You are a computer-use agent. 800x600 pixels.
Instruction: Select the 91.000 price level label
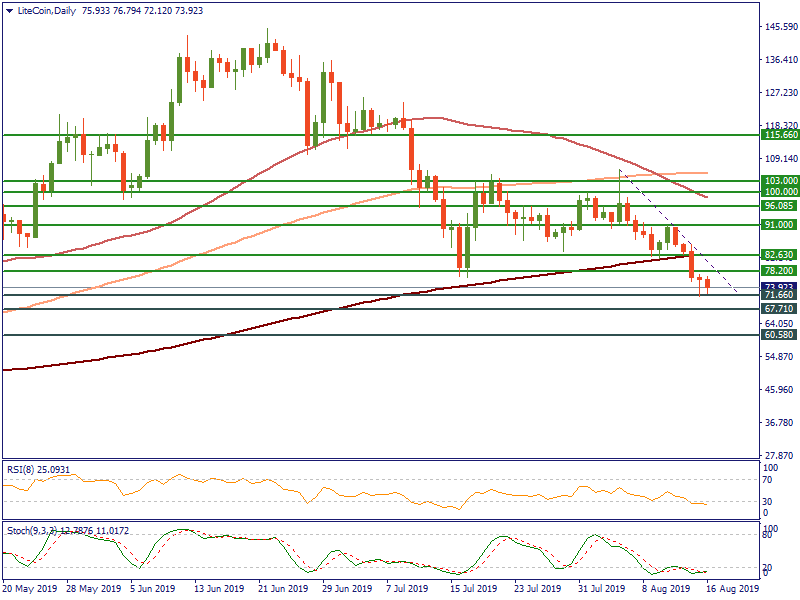click(x=780, y=225)
